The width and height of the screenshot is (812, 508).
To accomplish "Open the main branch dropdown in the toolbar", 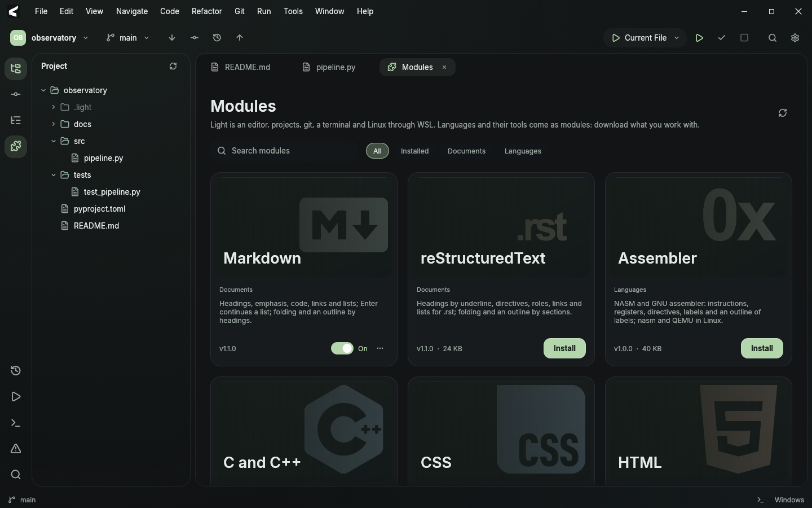I will click(128, 38).
